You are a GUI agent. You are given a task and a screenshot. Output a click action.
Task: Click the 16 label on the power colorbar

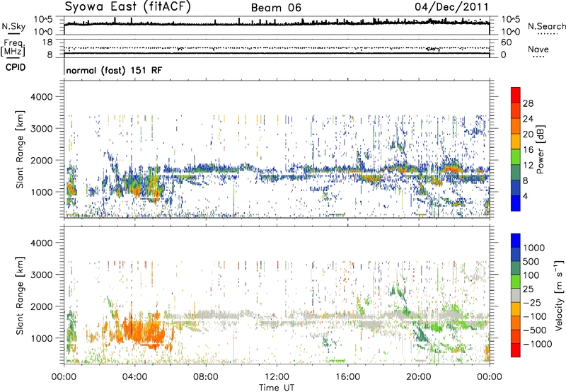pos(528,150)
